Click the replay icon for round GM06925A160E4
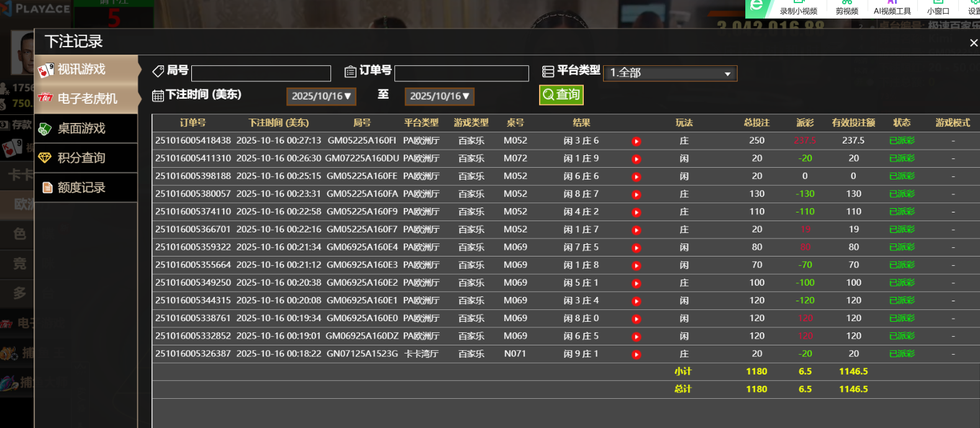This screenshot has width=980, height=428. pyautogui.click(x=636, y=248)
